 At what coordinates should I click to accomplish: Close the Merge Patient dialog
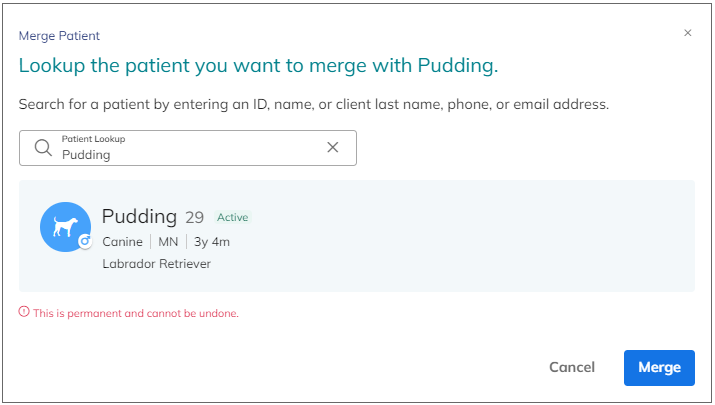click(688, 33)
